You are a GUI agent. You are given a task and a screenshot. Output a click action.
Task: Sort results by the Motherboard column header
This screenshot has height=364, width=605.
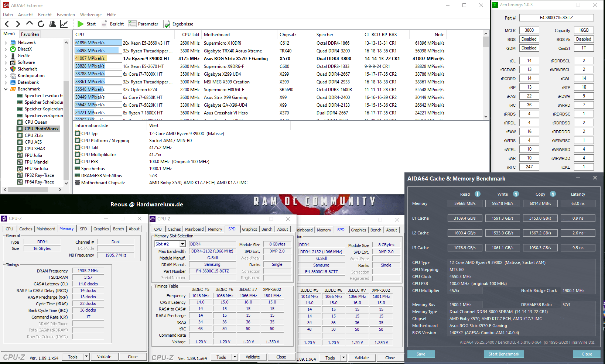(x=239, y=35)
